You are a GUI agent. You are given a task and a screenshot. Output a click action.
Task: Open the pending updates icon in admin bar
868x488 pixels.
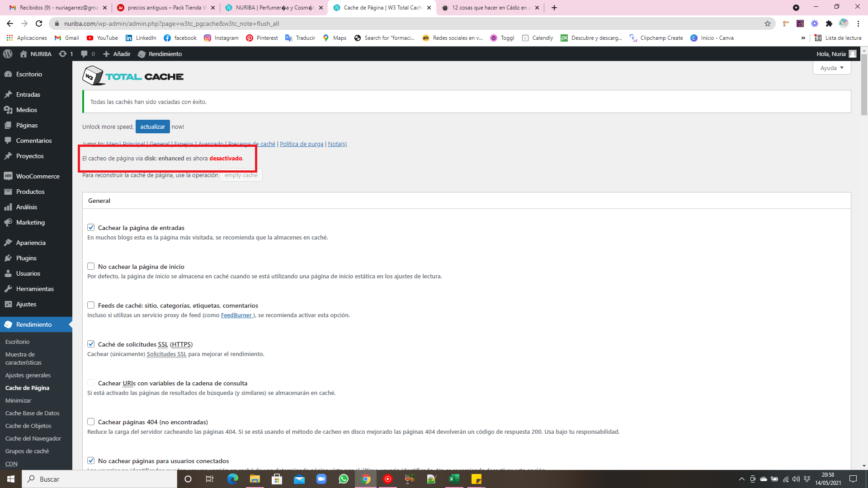[x=66, y=54]
